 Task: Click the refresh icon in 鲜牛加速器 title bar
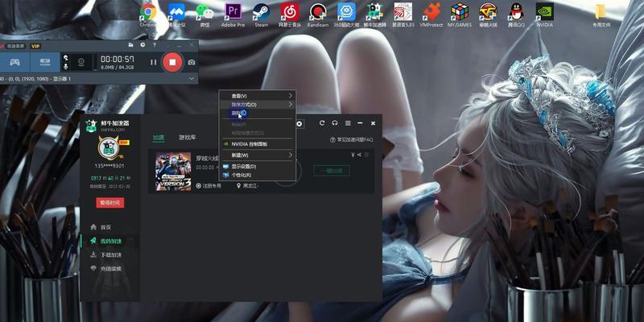(322, 123)
